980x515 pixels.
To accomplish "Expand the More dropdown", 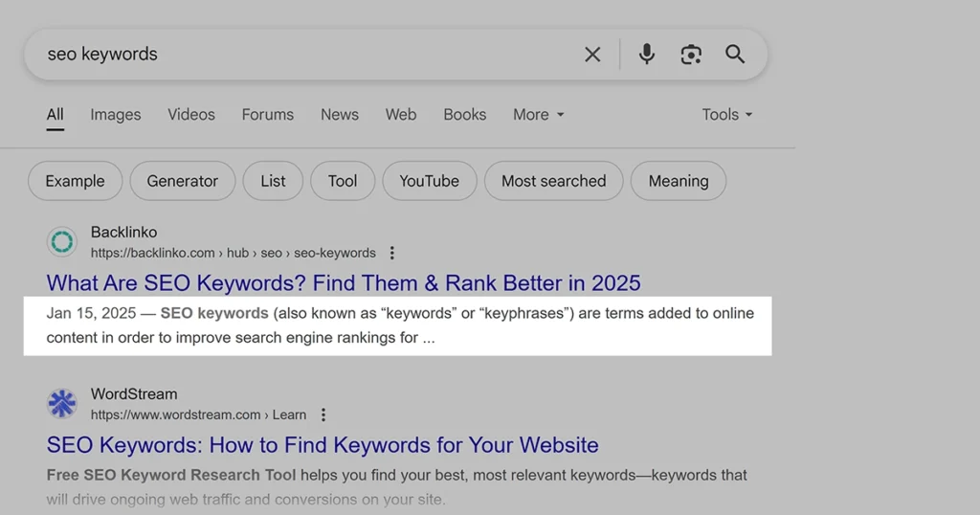I will (x=538, y=115).
